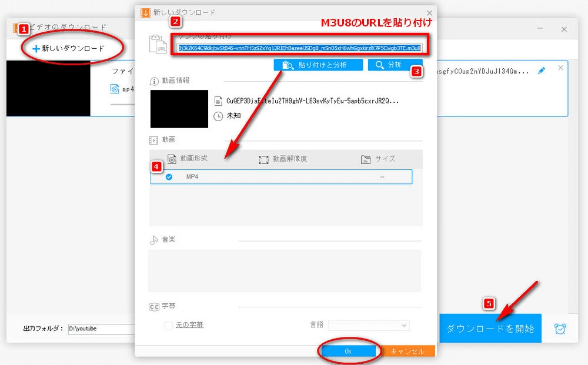Click the '未知' duration text
Image resolution: width=588 pixels, height=365 pixels.
[233, 116]
